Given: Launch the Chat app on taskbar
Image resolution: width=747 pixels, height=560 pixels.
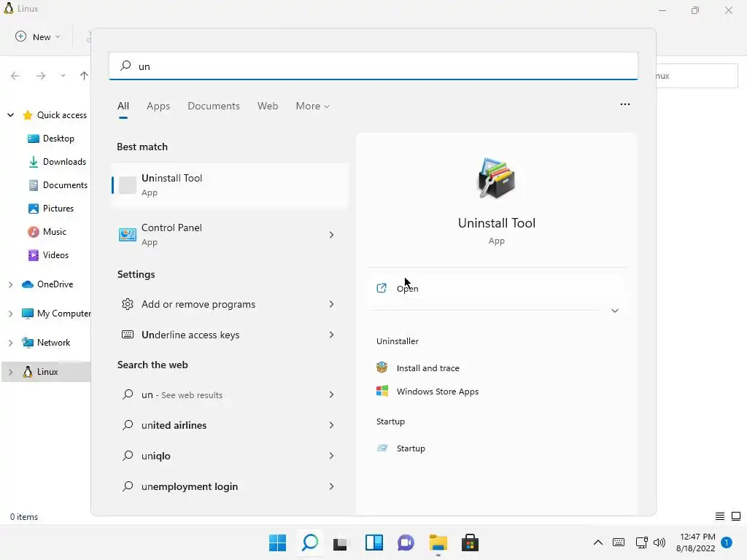Looking at the screenshot, I should coord(406,542).
